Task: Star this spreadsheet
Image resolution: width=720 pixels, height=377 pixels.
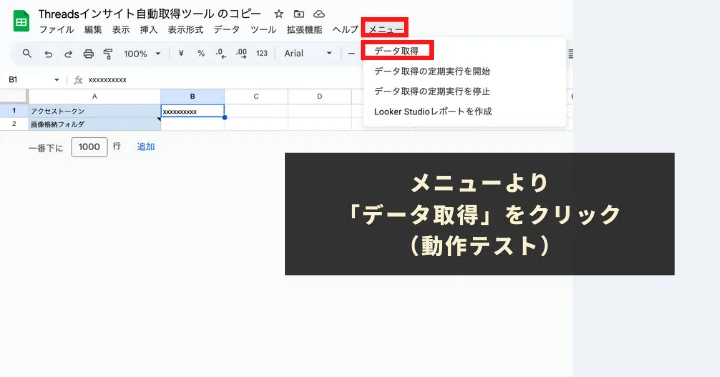Action: click(x=278, y=14)
